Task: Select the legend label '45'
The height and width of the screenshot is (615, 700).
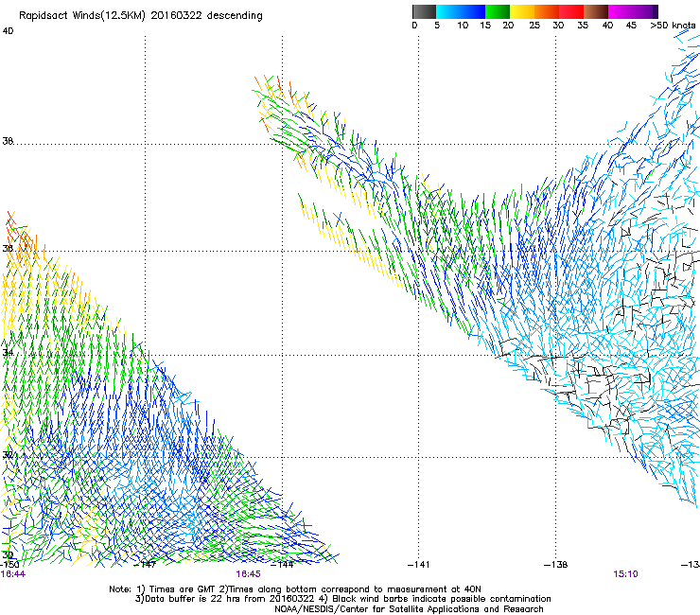Action: click(x=631, y=26)
